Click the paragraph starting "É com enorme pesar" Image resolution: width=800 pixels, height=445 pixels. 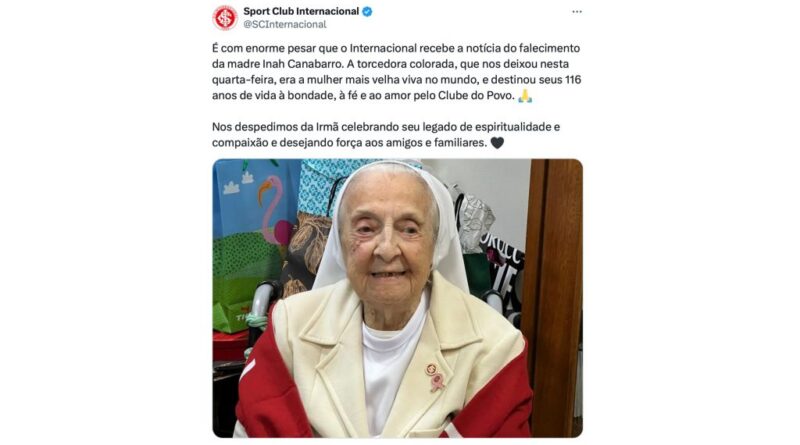[397, 72]
